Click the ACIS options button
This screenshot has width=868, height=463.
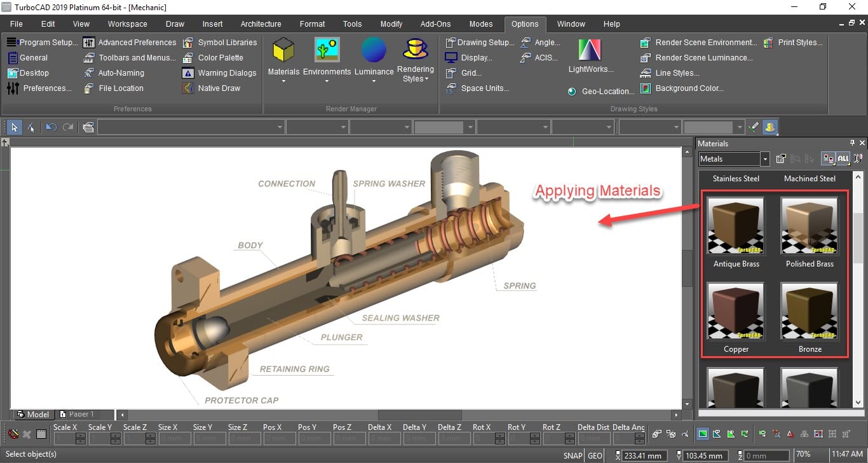[539, 58]
